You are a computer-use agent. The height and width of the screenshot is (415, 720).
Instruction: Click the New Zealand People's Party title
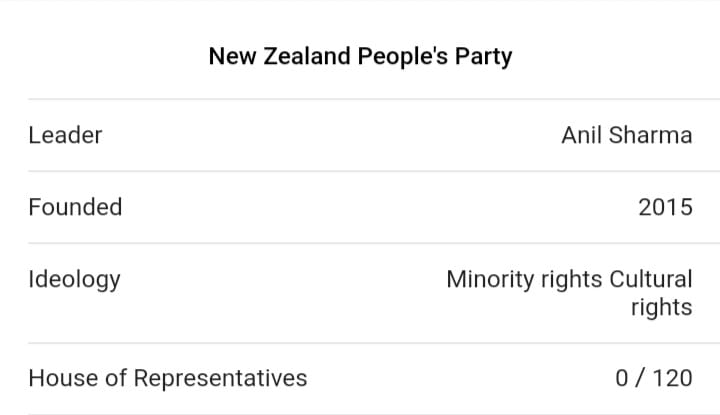(x=360, y=56)
